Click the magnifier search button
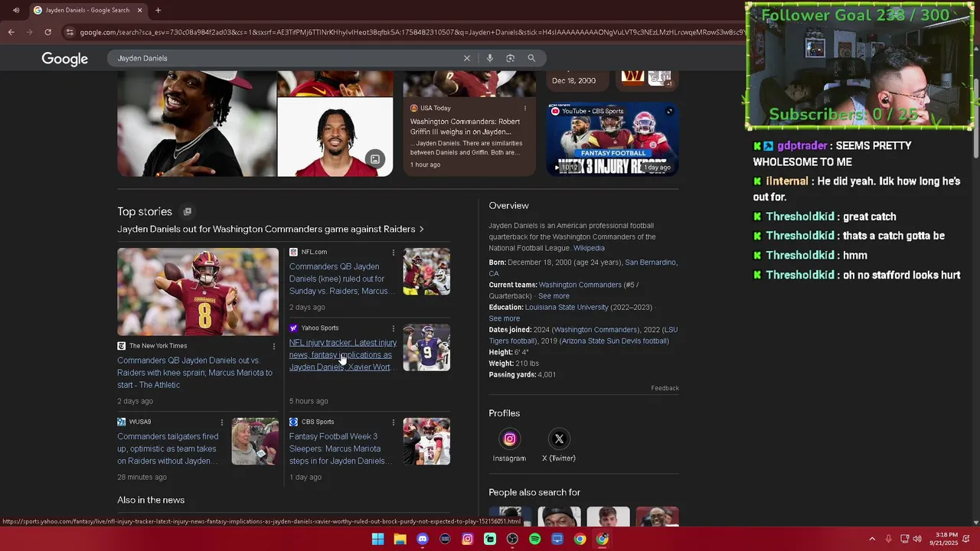Screen dimensions: 980x551 (531, 58)
